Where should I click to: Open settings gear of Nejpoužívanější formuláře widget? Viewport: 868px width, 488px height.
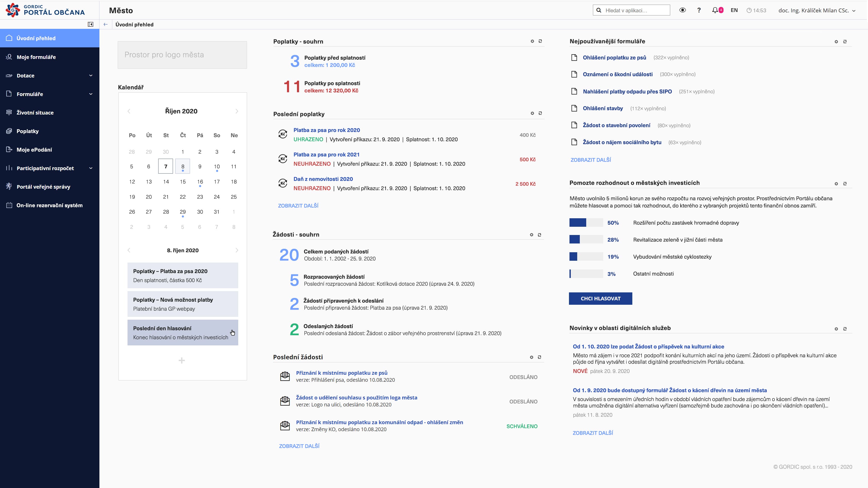[836, 42]
